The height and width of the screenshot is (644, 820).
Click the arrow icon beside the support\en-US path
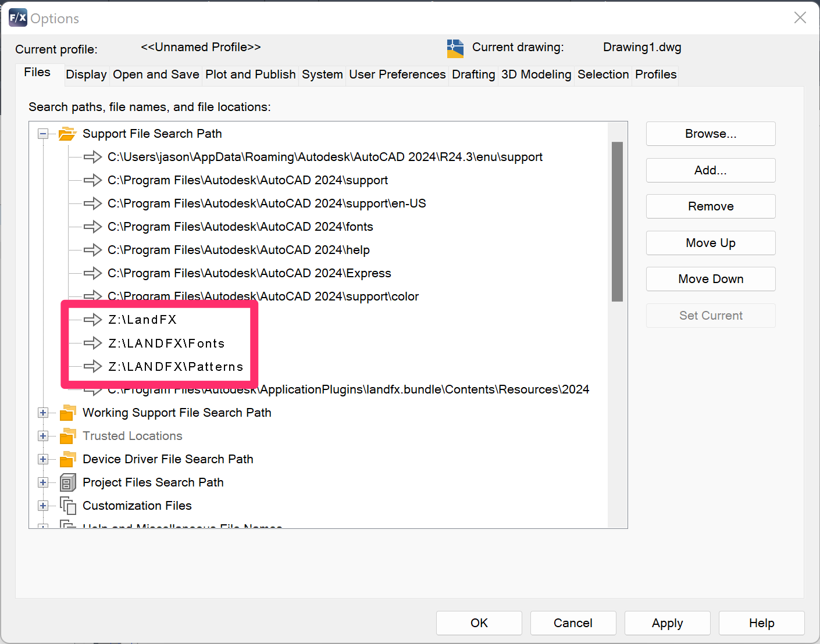[x=92, y=203]
